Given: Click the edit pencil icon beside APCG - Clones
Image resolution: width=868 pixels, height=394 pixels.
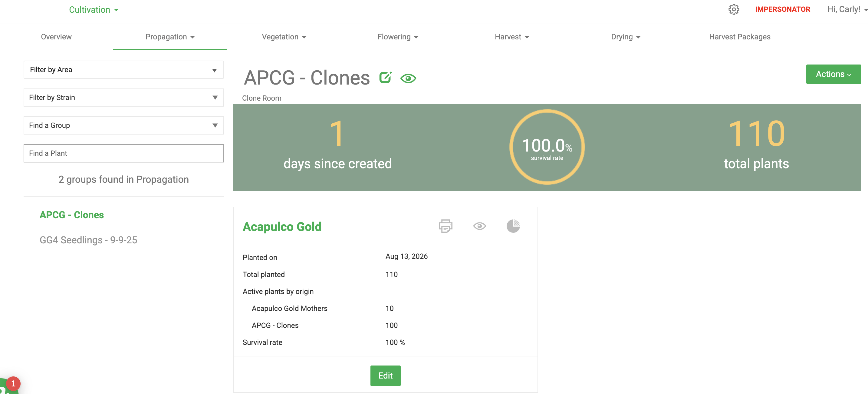Looking at the screenshot, I should coord(385,77).
